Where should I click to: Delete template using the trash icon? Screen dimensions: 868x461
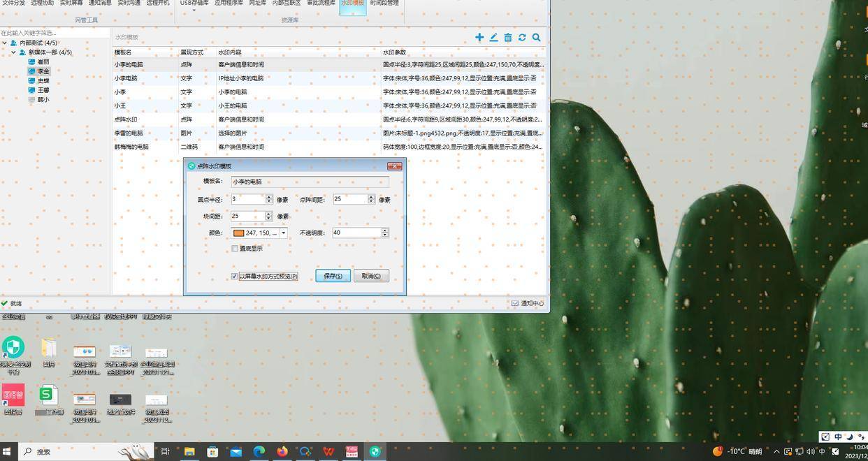[x=508, y=37]
